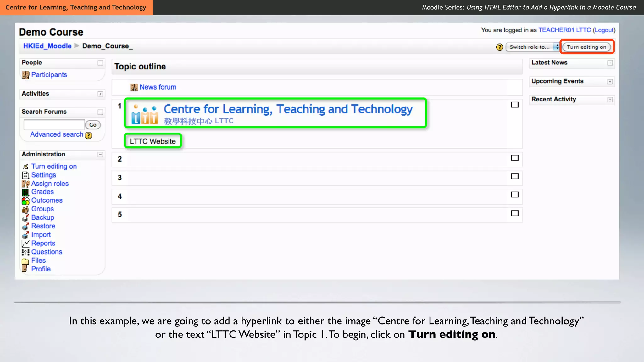The width and height of the screenshot is (644, 362).
Task: Click the Import box icon
Action: click(x=25, y=235)
